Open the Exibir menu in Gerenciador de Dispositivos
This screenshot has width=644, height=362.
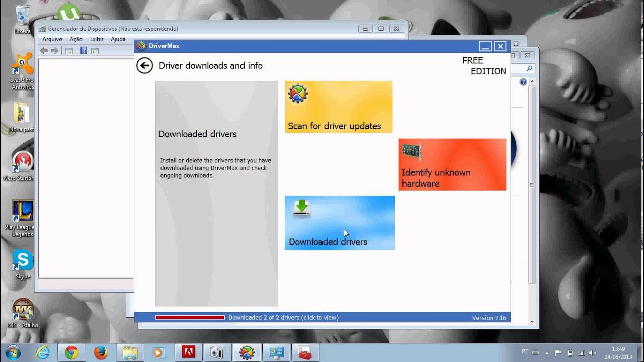click(x=97, y=39)
